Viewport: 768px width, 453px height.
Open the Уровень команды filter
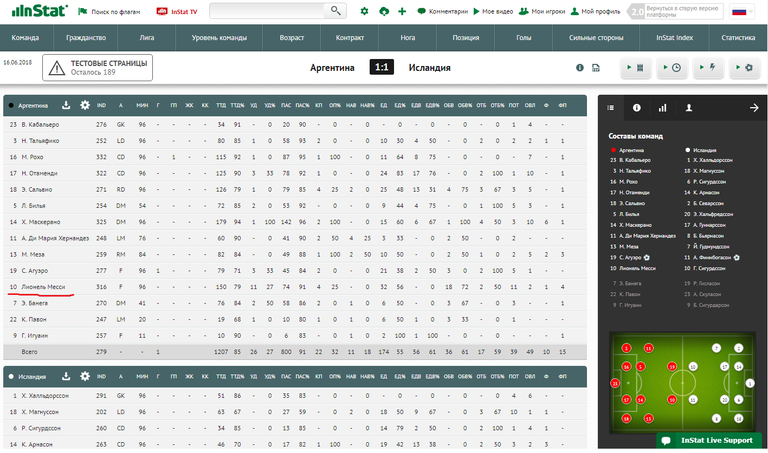[219, 38]
